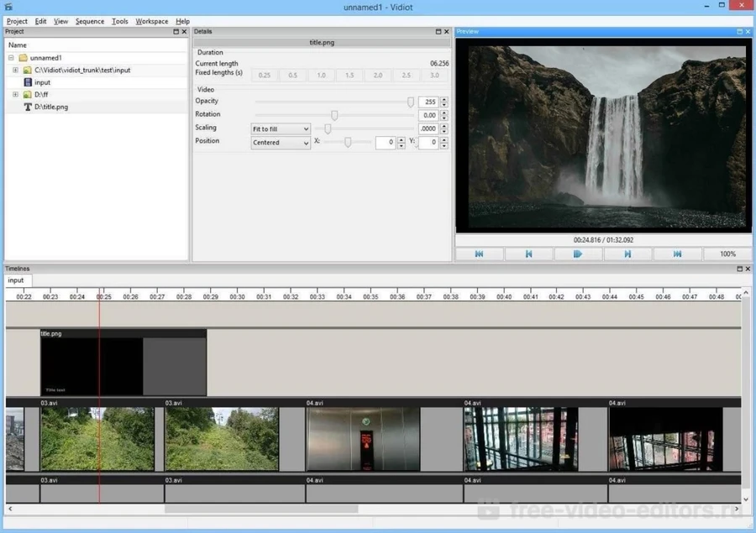Increase the Opacity value with spinner up arrow

click(x=444, y=99)
